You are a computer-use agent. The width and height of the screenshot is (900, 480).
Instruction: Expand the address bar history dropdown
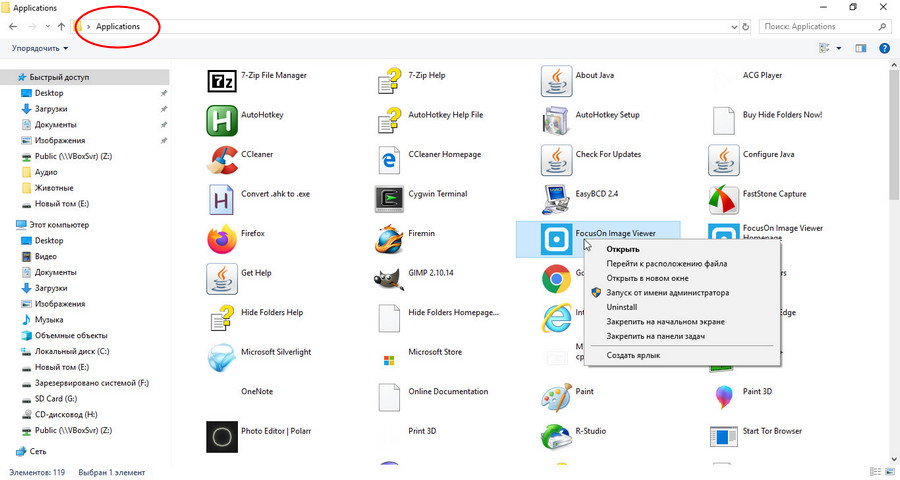click(x=734, y=26)
